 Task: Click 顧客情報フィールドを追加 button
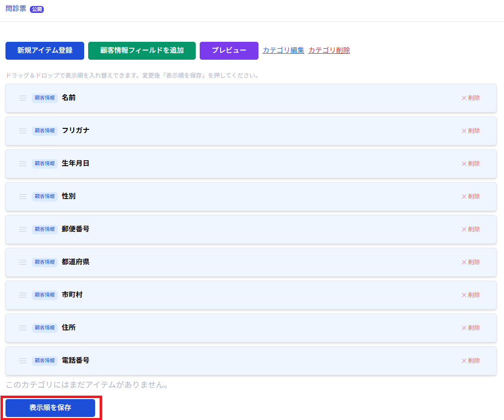pyautogui.click(x=142, y=51)
